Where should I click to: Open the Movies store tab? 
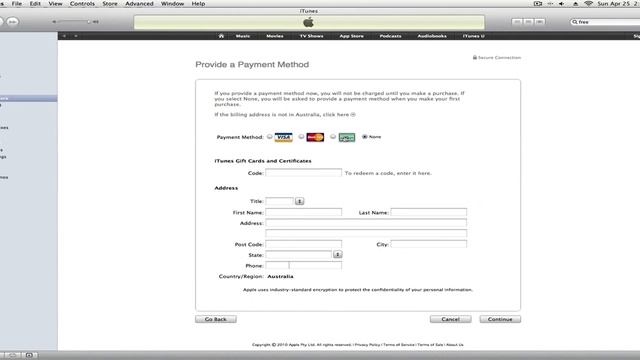click(x=275, y=36)
